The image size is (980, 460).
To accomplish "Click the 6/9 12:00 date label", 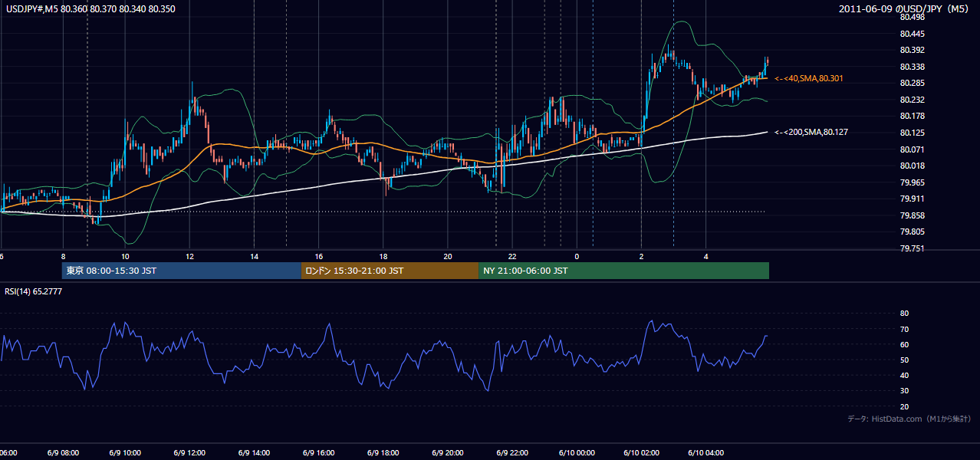I will [x=191, y=453].
